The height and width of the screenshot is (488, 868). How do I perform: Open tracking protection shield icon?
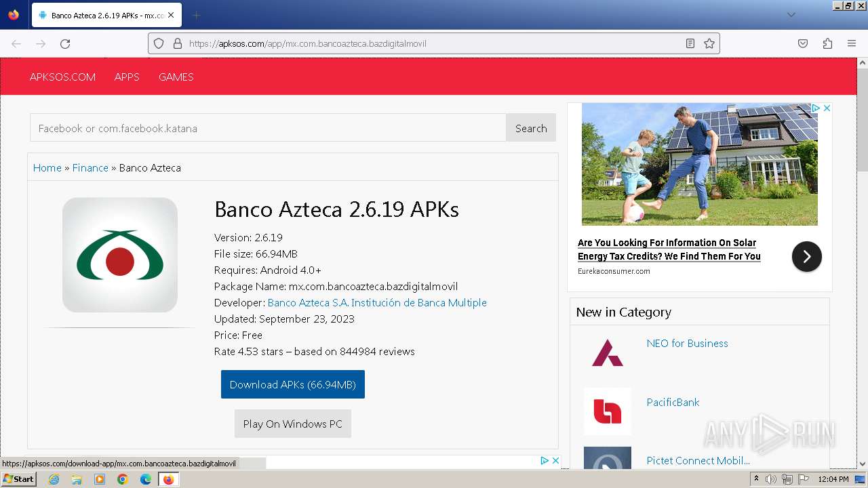pos(159,43)
